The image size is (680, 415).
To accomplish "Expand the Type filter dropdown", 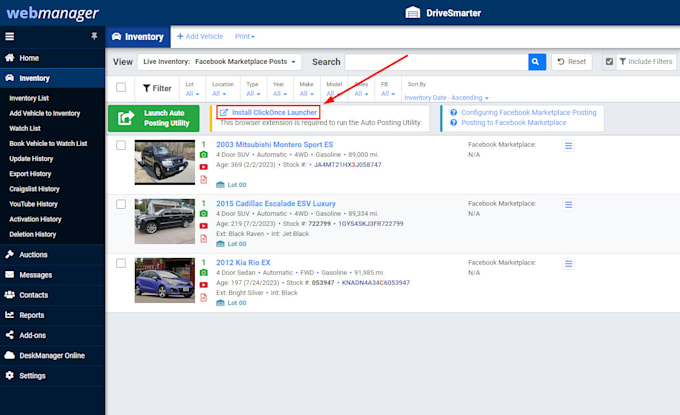I will [253, 94].
